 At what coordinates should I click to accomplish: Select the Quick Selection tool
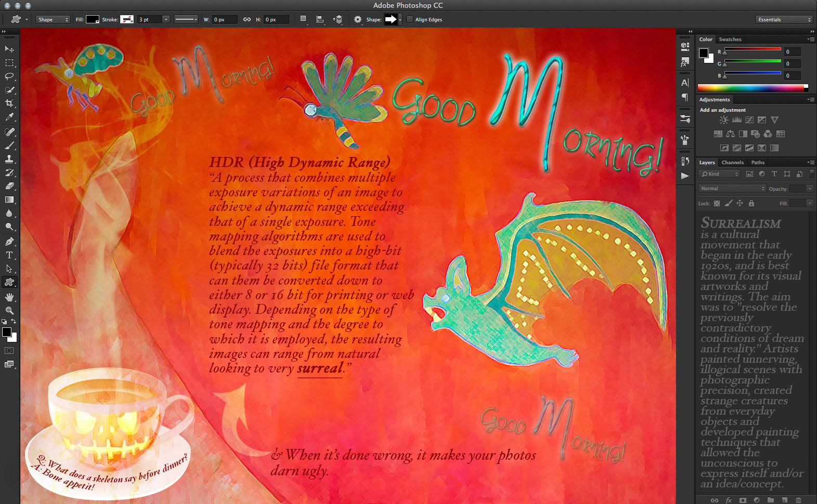coord(9,90)
